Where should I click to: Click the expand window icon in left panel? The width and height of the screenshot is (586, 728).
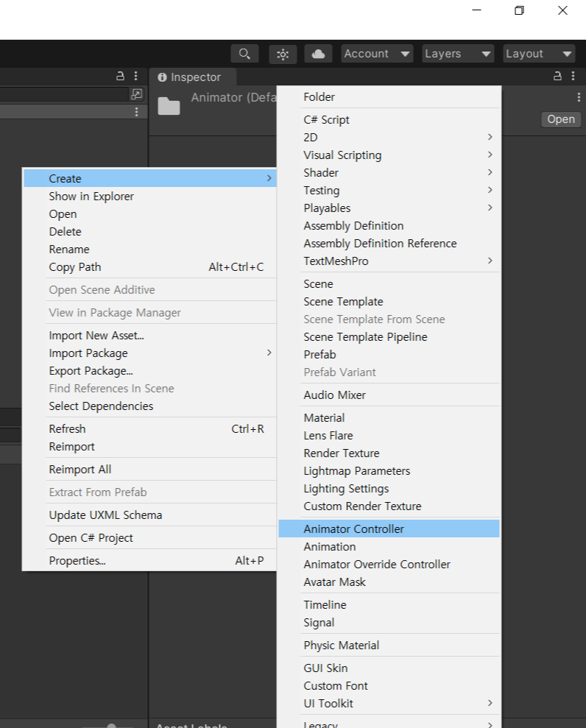coord(136,94)
